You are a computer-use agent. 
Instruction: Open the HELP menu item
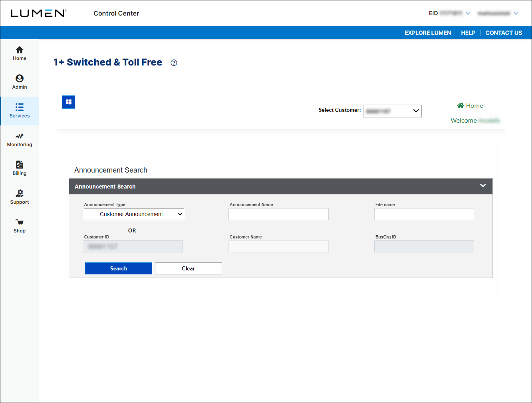(x=468, y=33)
